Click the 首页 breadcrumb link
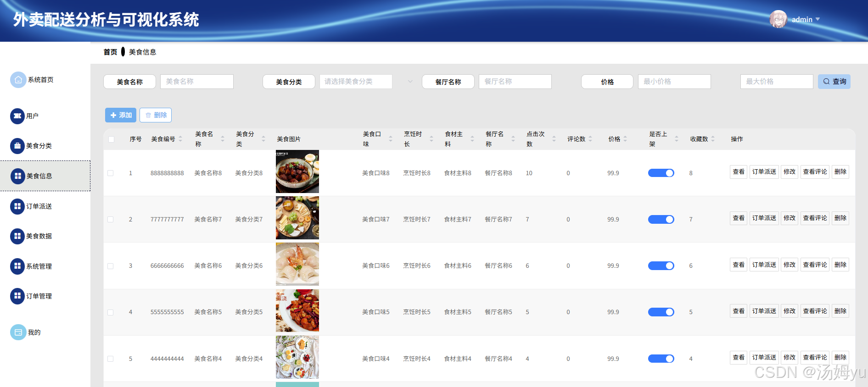This screenshot has height=387, width=868. pos(110,52)
